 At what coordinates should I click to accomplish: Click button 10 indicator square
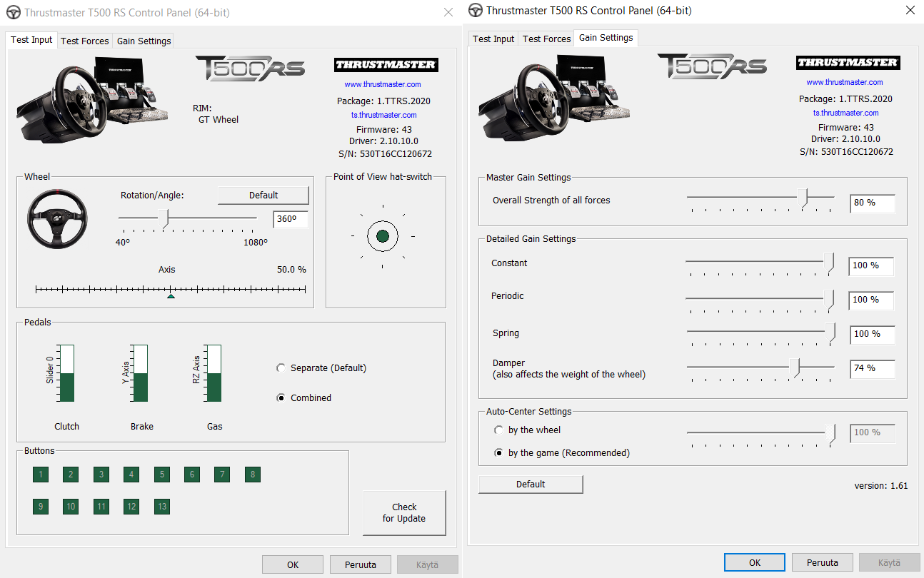click(x=71, y=507)
